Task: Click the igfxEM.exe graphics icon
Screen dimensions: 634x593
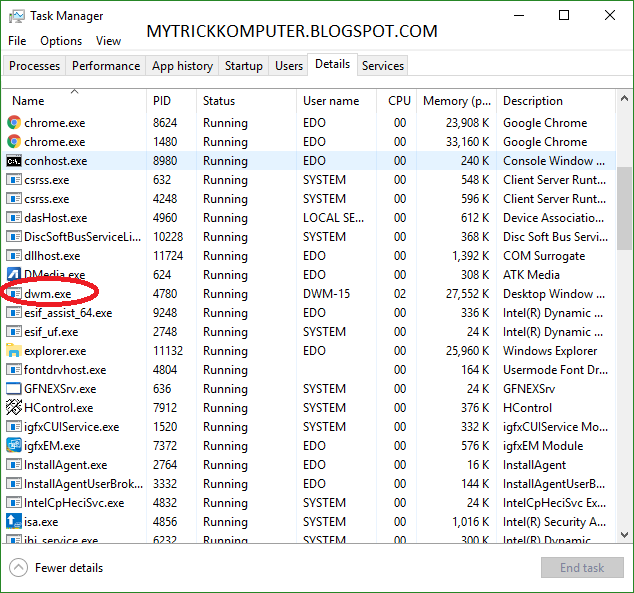Action: 14,445
